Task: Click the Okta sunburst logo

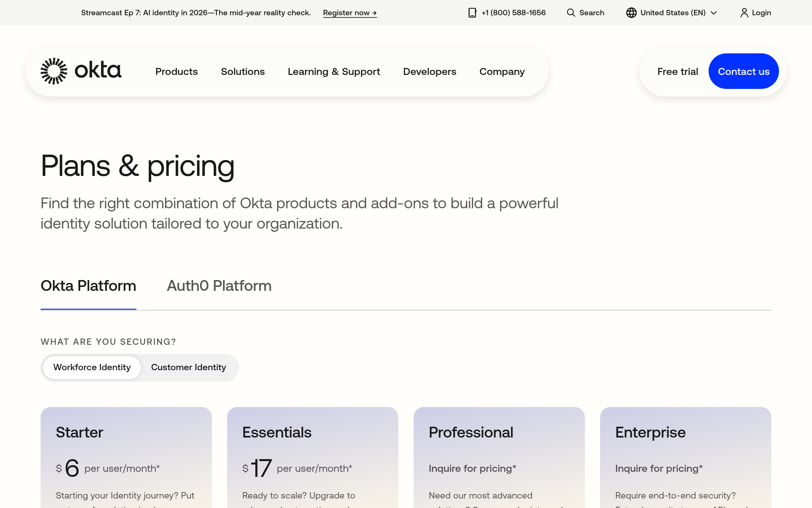Action: (x=54, y=71)
